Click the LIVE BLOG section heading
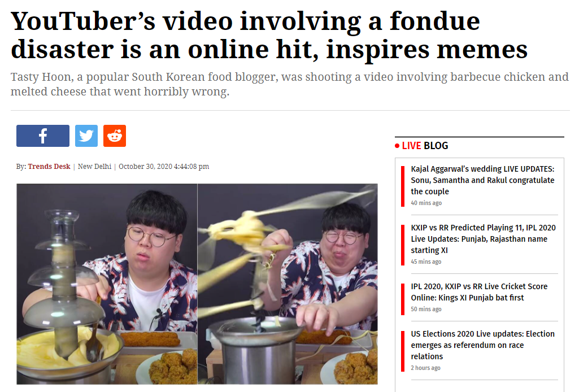579x392 pixels. click(425, 146)
